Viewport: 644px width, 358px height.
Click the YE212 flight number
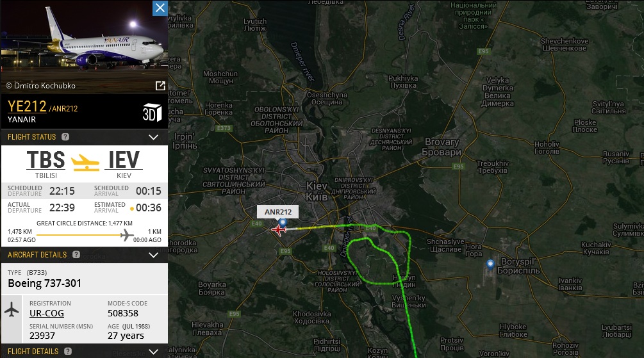tap(27, 106)
